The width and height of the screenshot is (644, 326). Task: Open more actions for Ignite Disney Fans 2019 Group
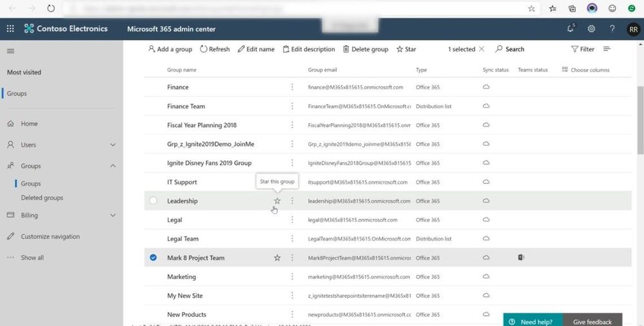click(x=292, y=163)
